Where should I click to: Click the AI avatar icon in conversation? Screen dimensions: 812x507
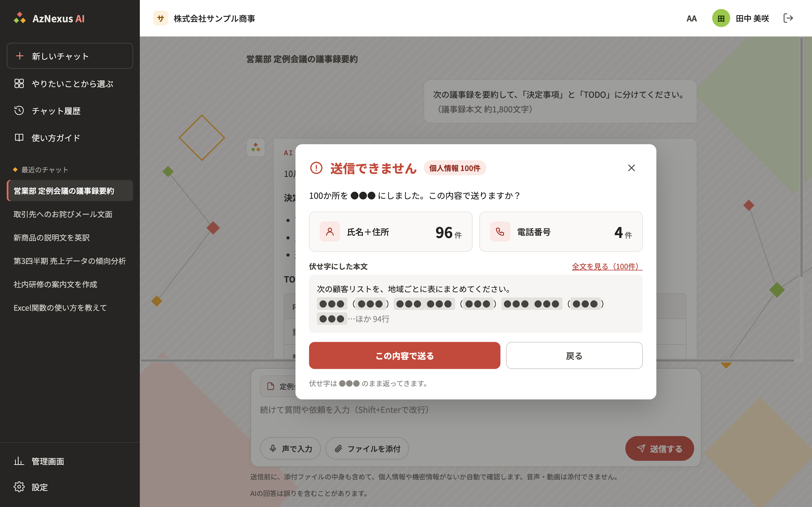pos(256,148)
